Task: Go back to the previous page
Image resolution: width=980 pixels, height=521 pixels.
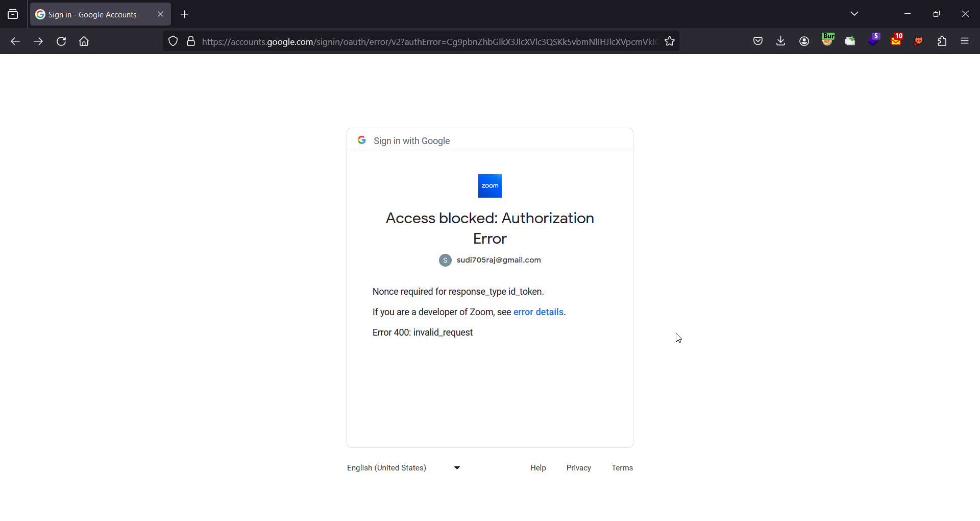Action: point(15,41)
